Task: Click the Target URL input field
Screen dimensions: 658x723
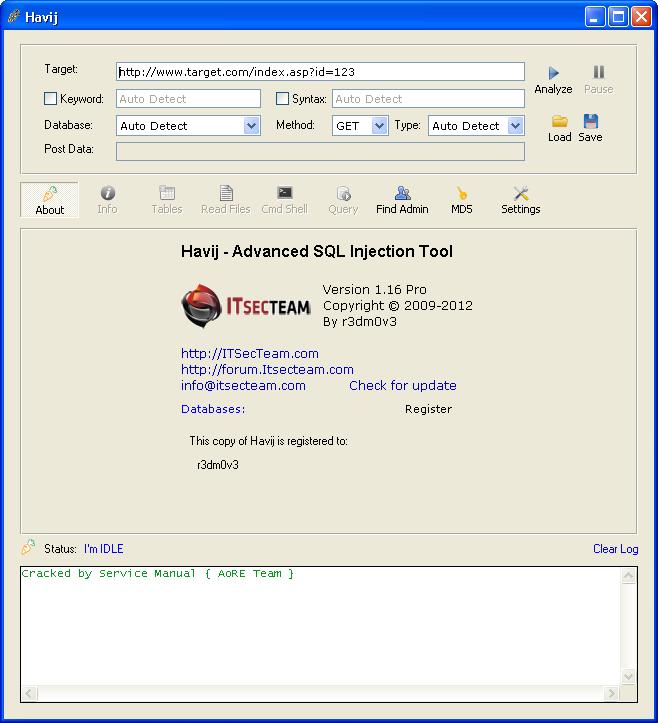Action: click(x=320, y=72)
